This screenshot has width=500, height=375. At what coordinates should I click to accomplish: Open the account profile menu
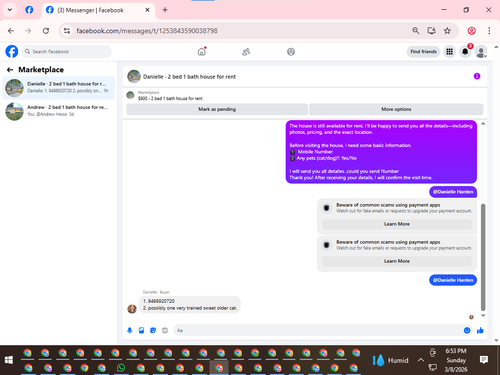pyautogui.click(x=481, y=52)
